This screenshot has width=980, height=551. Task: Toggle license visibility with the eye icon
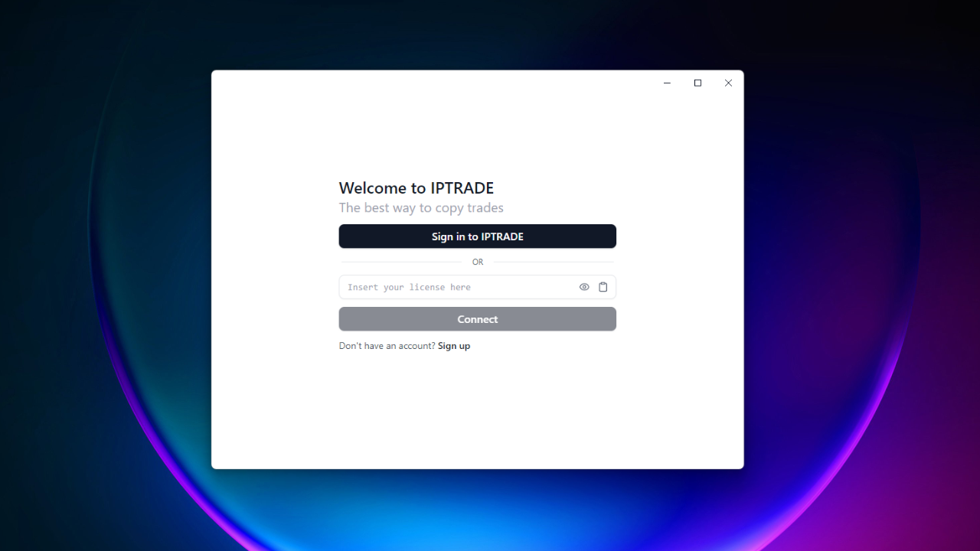[584, 287]
